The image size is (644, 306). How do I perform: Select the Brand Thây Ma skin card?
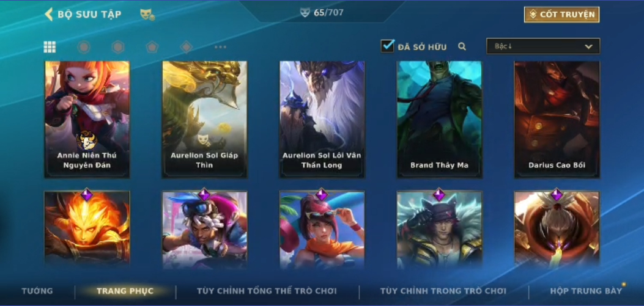(440, 119)
